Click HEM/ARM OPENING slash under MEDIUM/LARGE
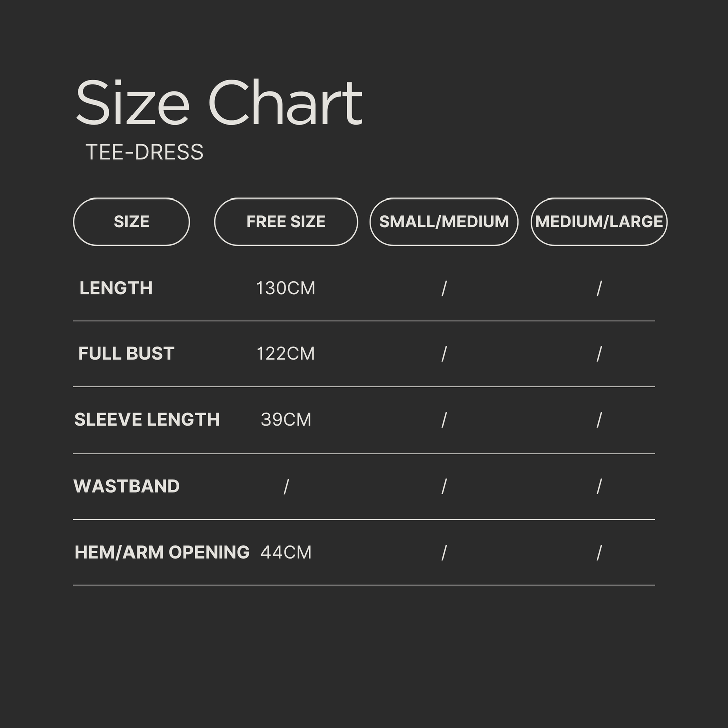 pyautogui.click(x=599, y=553)
